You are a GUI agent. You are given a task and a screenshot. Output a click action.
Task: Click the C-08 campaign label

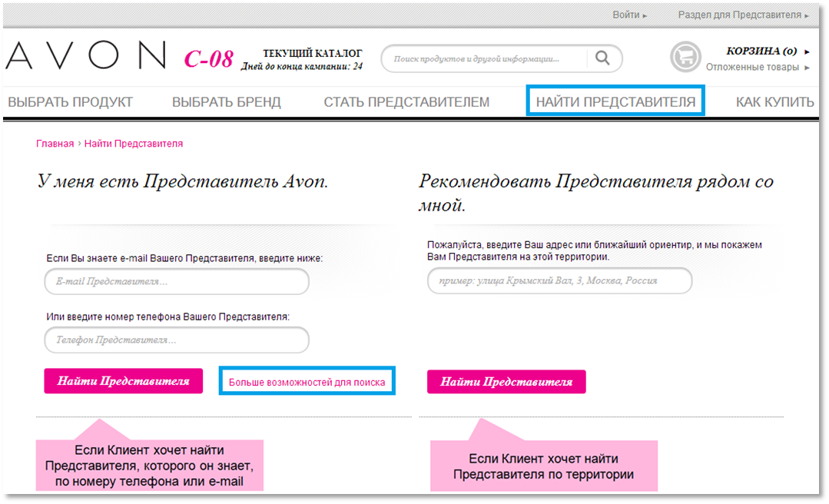coord(208,58)
